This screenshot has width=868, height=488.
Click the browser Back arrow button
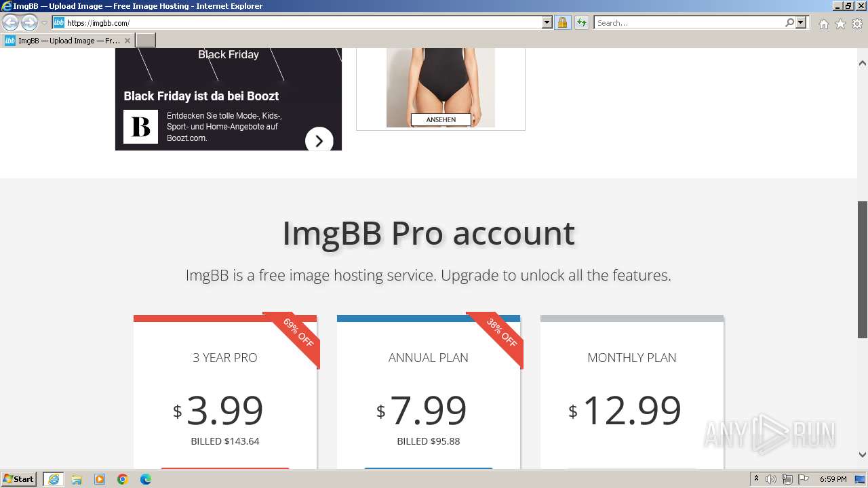tap(10, 23)
